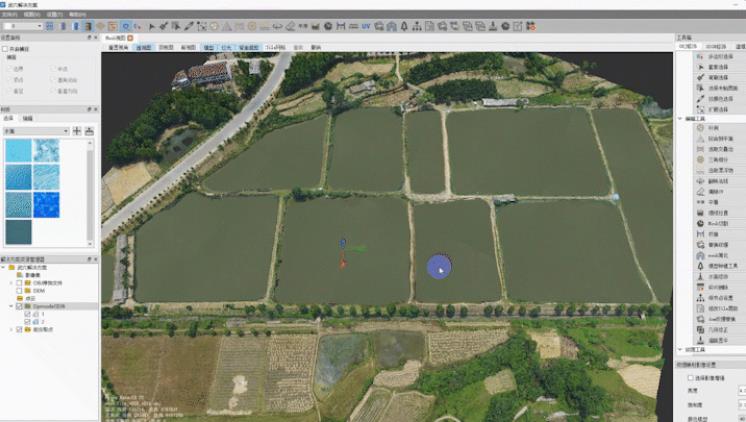This screenshot has height=422, width=746.
Task: Toggle checkbox of the last project tree row
Action: pyautogui.click(x=19, y=329)
